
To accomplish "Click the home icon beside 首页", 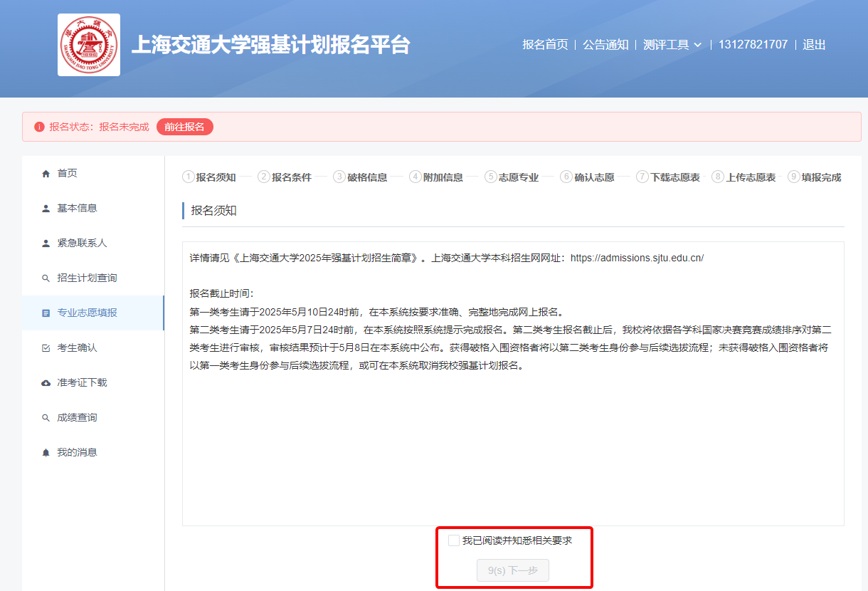I will click(46, 174).
